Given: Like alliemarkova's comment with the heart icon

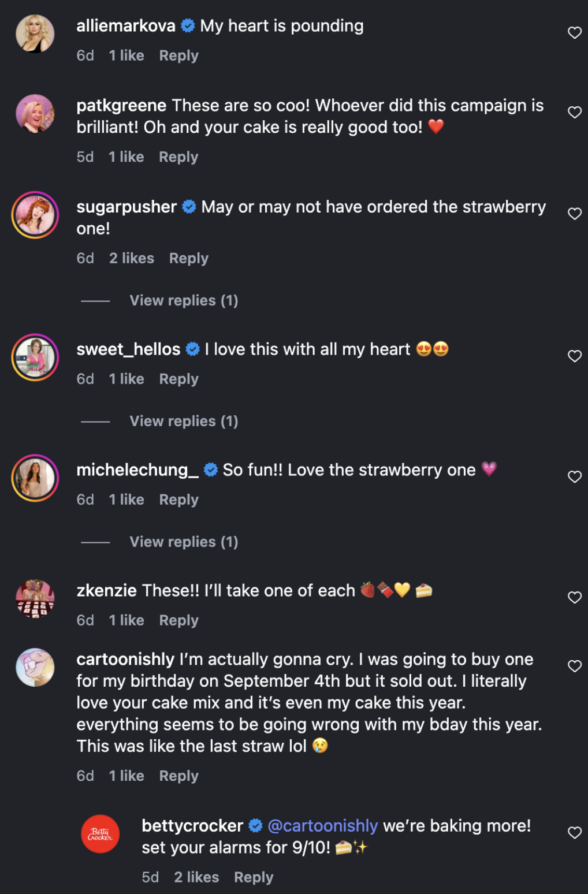Looking at the screenshot, I should 574,33.
